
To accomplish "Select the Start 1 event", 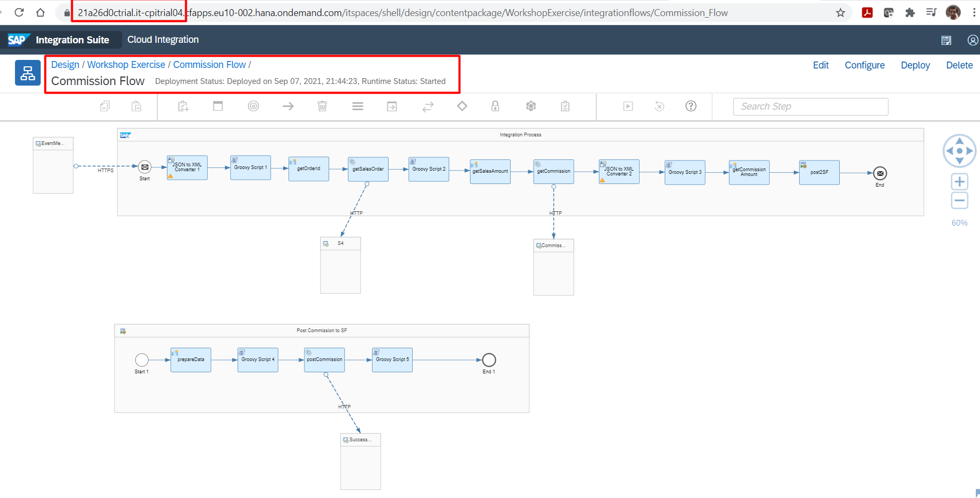I will pyautogui.click(x=142, y=360).
